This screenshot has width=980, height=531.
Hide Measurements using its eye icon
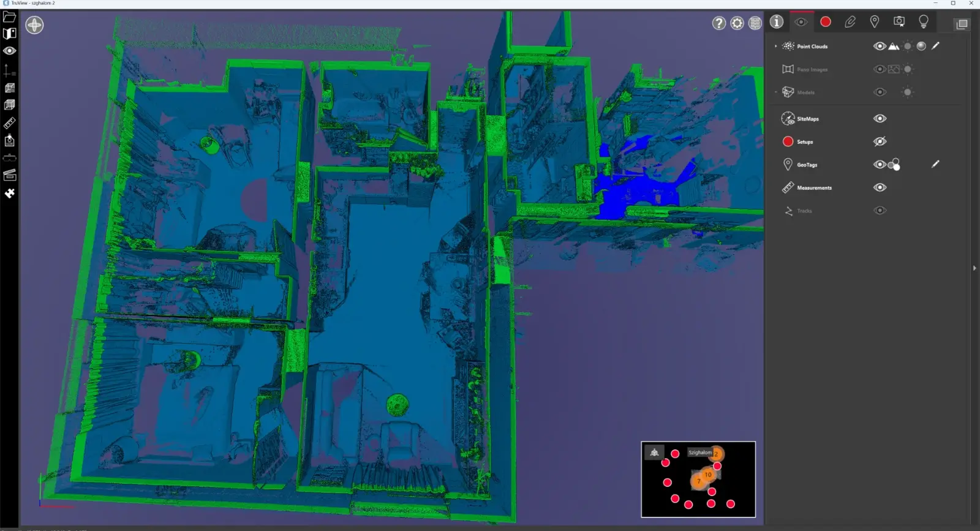880,187
